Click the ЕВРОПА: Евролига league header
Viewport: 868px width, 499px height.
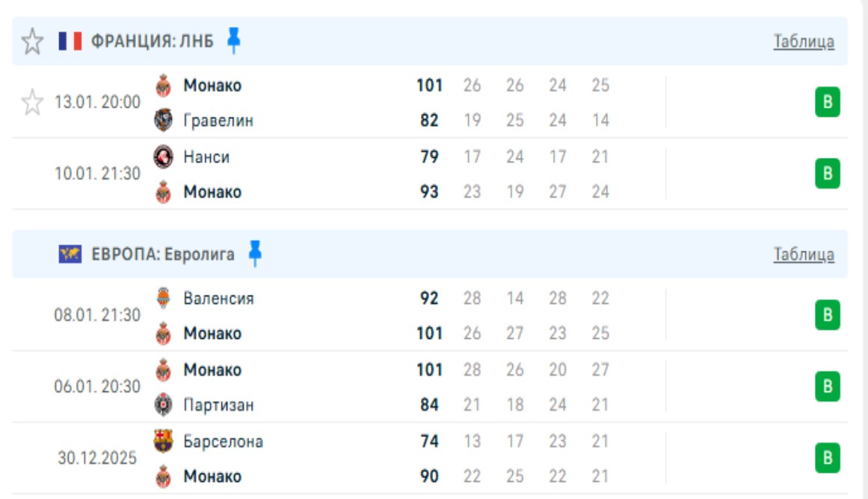(x=163, y=254)
